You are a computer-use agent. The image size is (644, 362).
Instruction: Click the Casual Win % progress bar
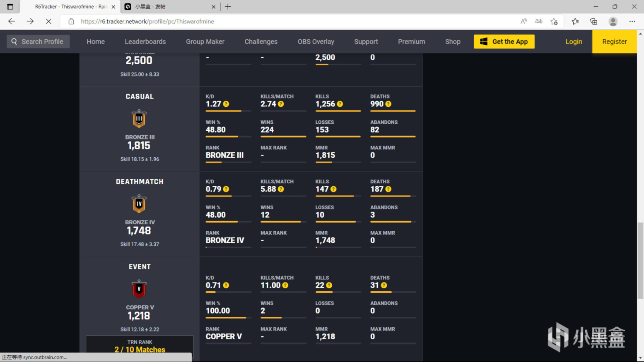(x=229, y=137)
